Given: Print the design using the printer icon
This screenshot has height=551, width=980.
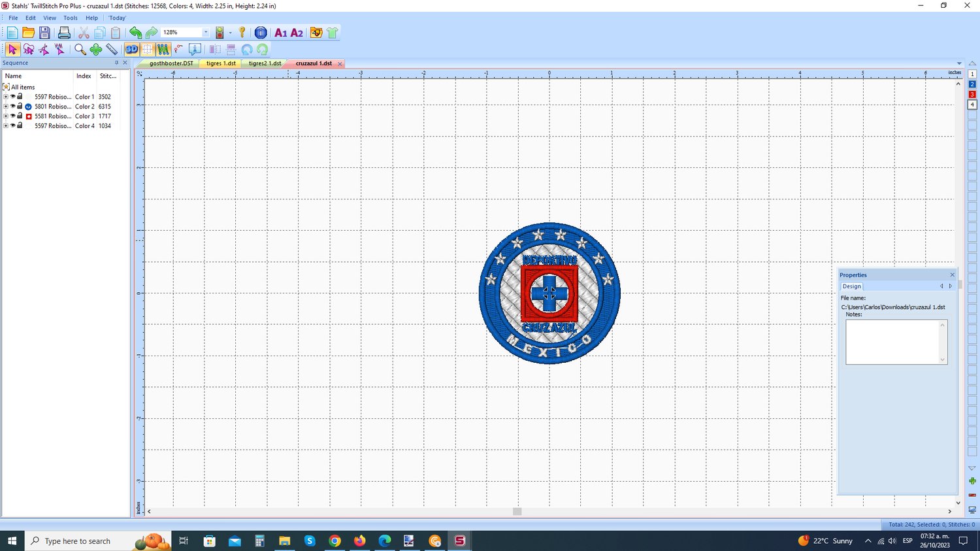Looking at the screenshot, I should pos(64,33).
